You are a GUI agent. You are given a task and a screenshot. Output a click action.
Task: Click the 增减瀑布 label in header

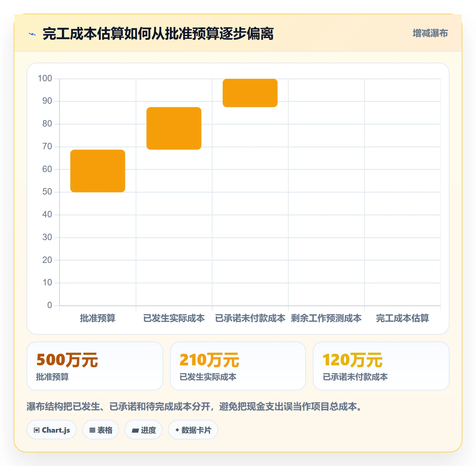tap(430, 33)
